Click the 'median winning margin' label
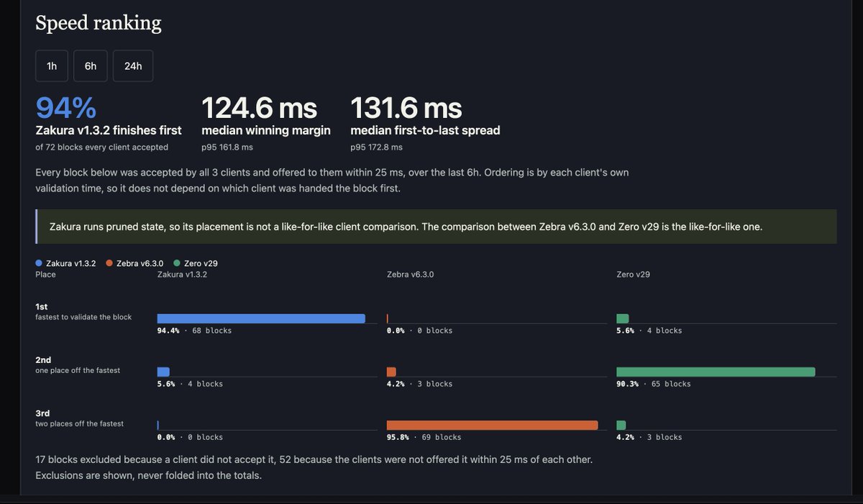This screenshot has height=504, width=863. pos(266,130)
